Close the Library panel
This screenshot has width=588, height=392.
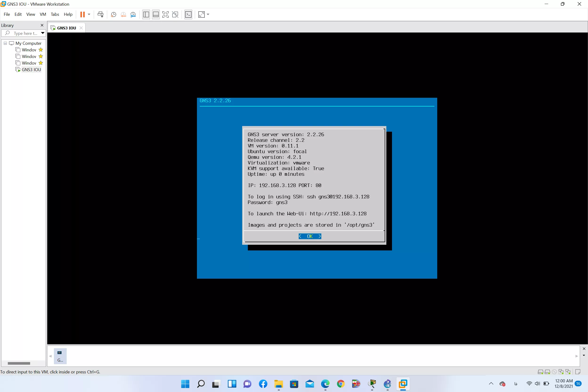(42, 25)
